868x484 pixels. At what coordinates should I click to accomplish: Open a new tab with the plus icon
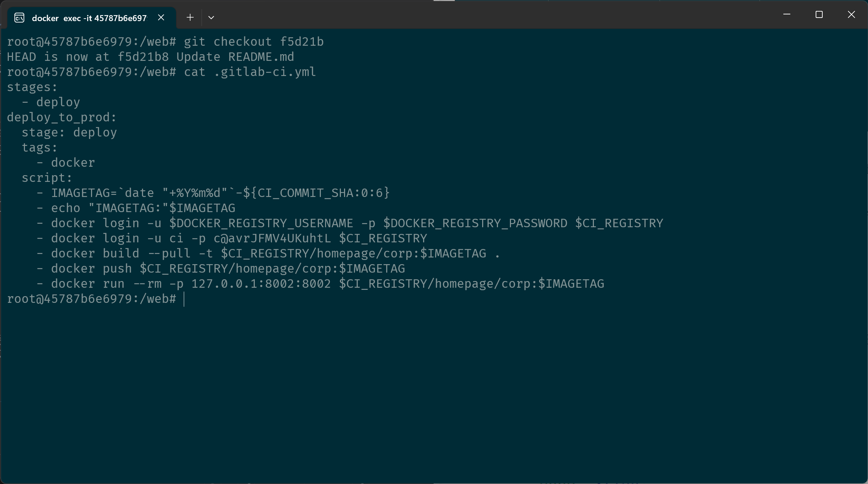point(190,17)
